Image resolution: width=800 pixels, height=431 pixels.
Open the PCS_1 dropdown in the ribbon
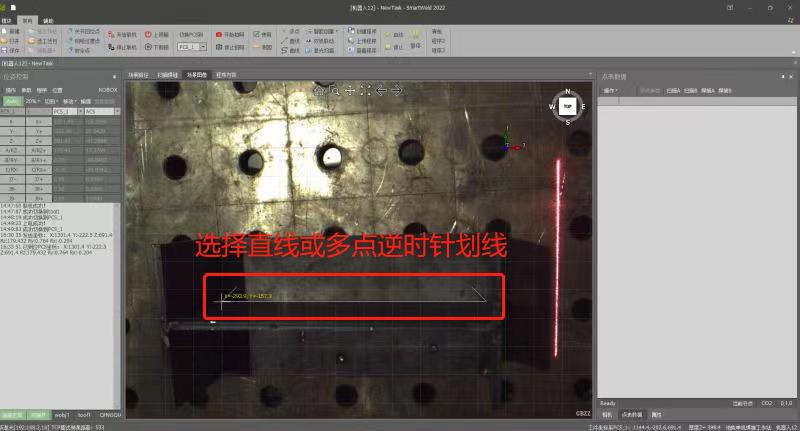192,46
